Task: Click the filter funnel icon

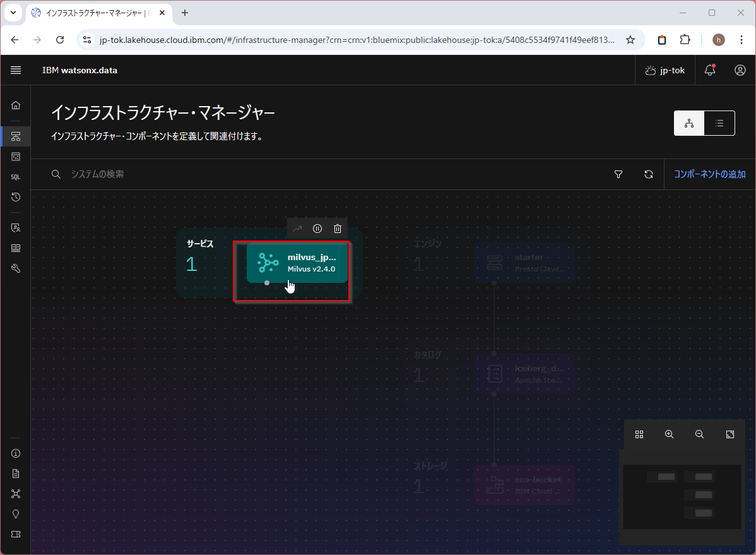Action: pyautogui.click(x=618, y=174)
